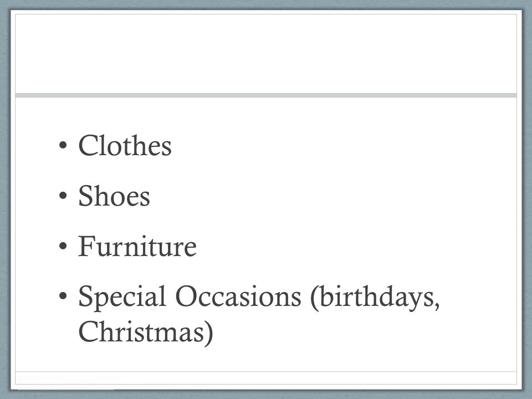Click the closing parenthesis after Christmas

[209, 333]
